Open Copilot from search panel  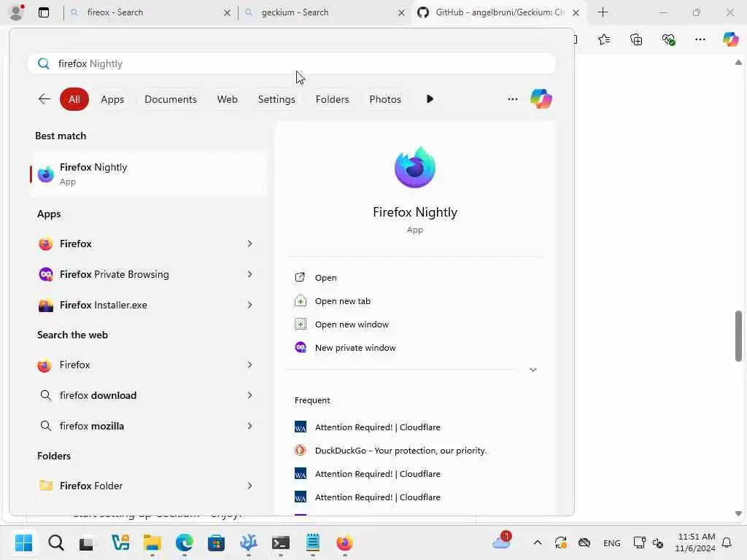tap(541, 99)
